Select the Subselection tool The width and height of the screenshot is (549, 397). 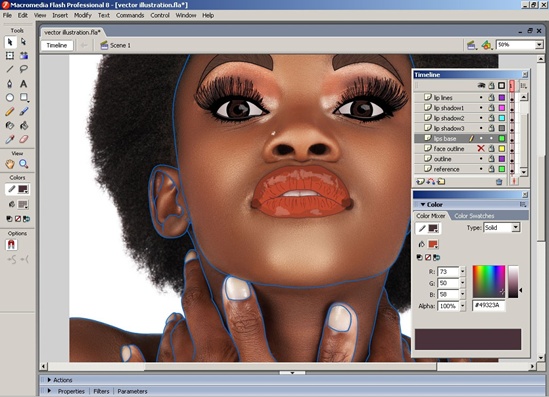tap(23, 42)
